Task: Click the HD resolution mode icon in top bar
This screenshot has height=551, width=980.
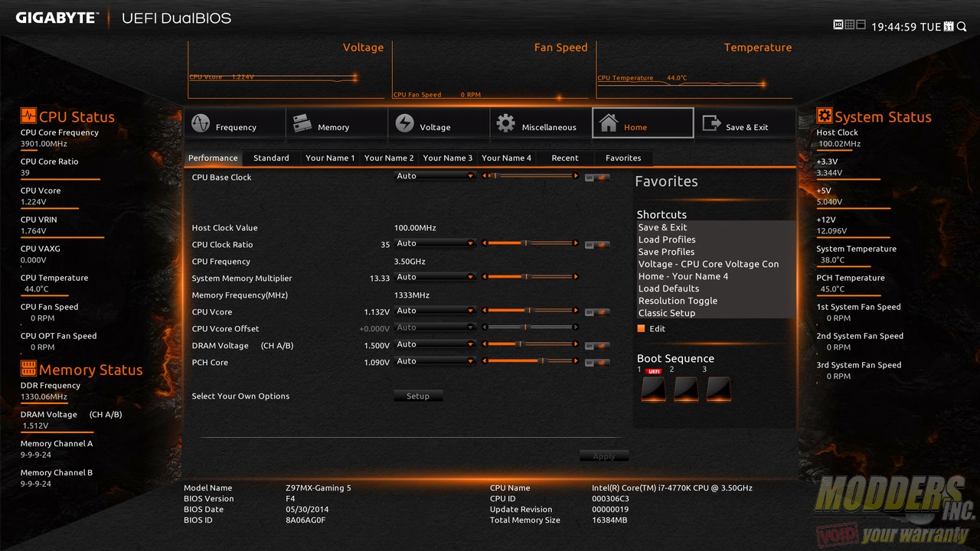Action: coord(838,25)
